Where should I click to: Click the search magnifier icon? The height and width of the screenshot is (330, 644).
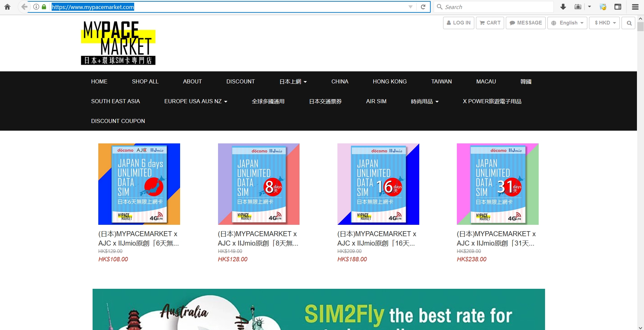click(629, 23)
